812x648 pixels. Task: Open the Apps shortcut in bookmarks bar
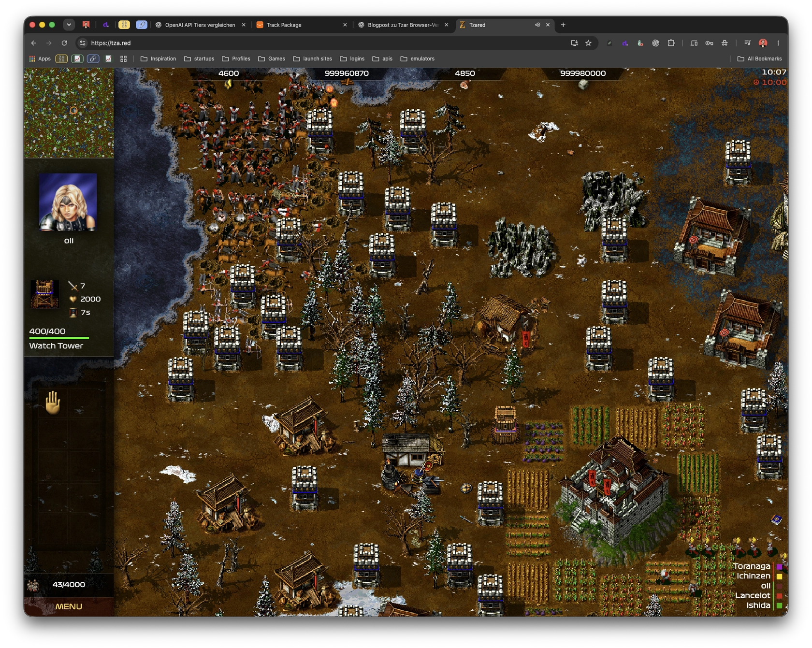point(40,59)
